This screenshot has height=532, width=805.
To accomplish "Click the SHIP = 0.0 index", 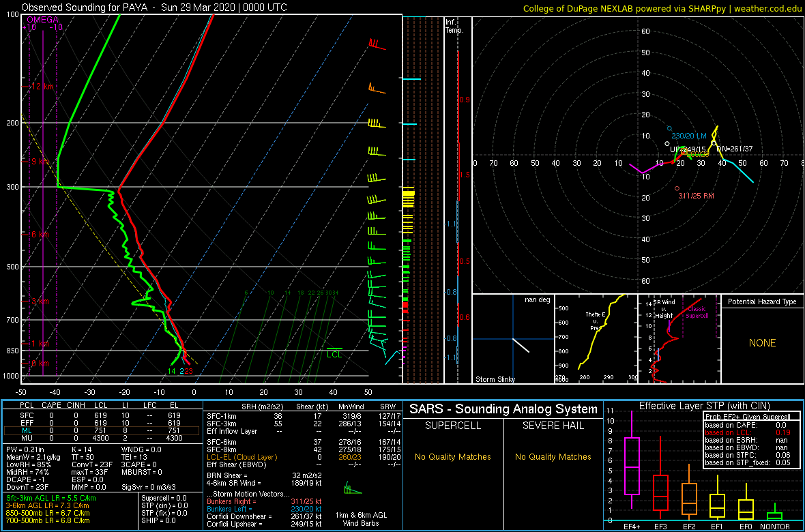I will pyautogui.click(x=158, y=520).
